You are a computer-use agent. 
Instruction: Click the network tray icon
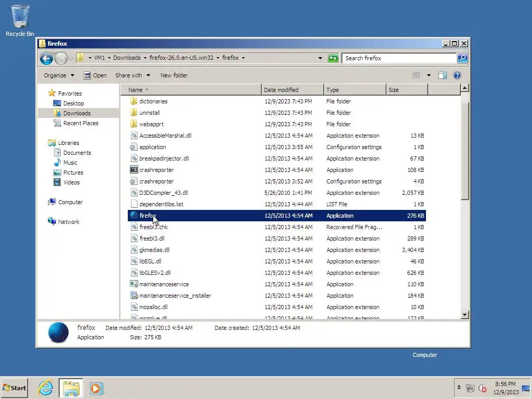point(470,388)
